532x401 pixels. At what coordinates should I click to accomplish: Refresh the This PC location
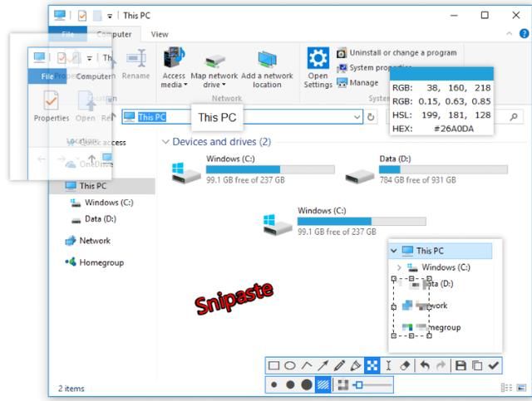pos(371,117)
